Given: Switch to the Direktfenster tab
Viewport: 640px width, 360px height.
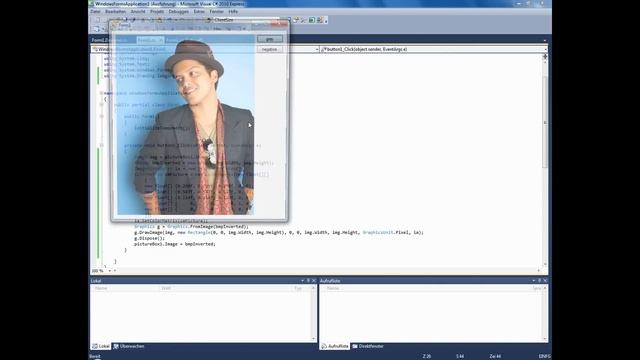Looking at the screenshot, I should tap(368, 346).
